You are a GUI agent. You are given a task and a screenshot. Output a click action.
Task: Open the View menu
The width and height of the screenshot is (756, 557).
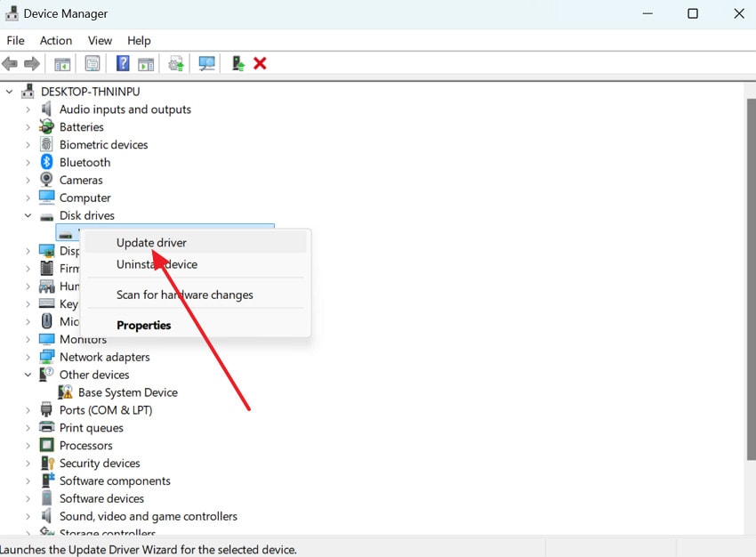click(x=99, y=40)
